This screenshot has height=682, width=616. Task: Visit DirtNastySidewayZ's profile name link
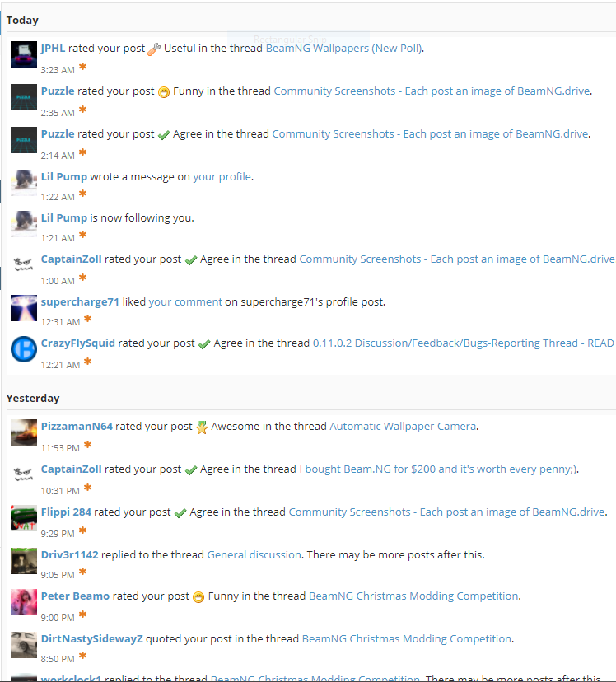tap(91, 639)
